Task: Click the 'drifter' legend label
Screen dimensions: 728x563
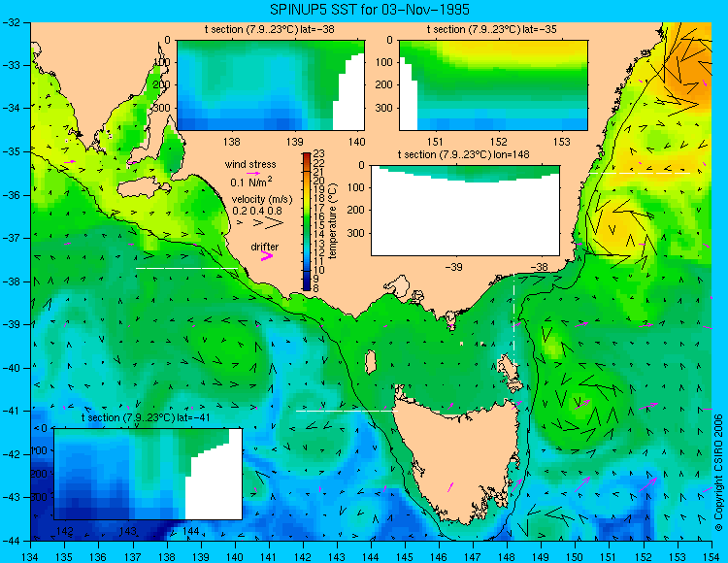Action: coord(265,247)
